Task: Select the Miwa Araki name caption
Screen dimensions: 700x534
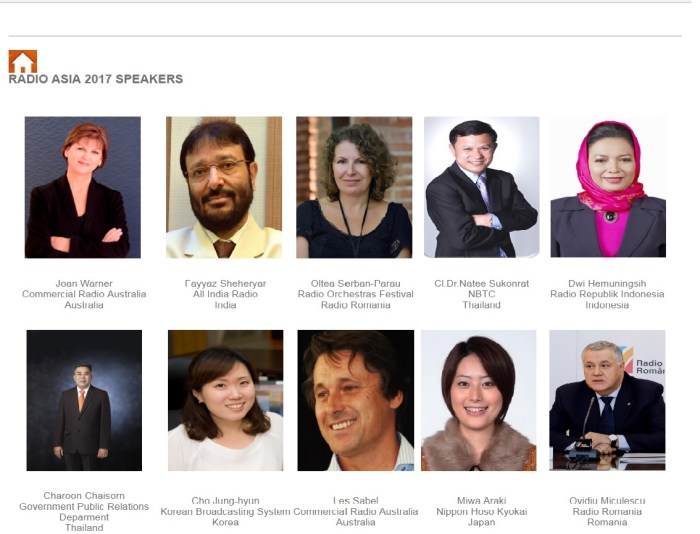Action: click(481, 500)
